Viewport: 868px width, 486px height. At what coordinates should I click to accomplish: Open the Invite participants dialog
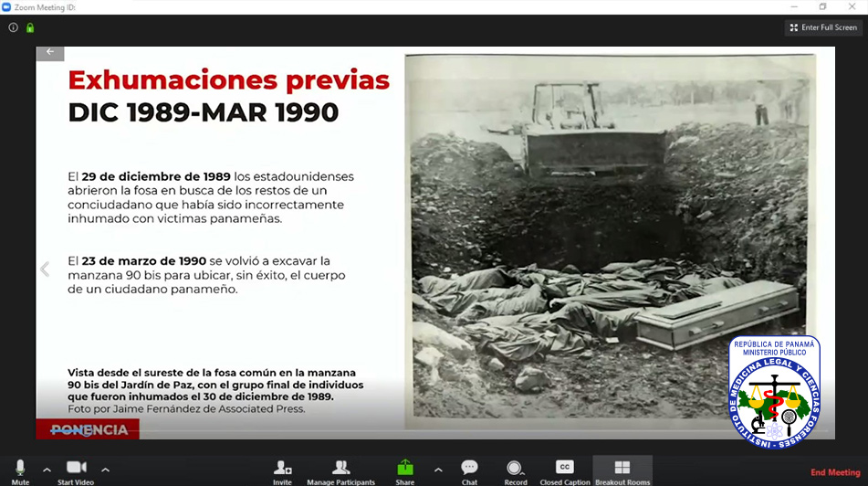282,472
